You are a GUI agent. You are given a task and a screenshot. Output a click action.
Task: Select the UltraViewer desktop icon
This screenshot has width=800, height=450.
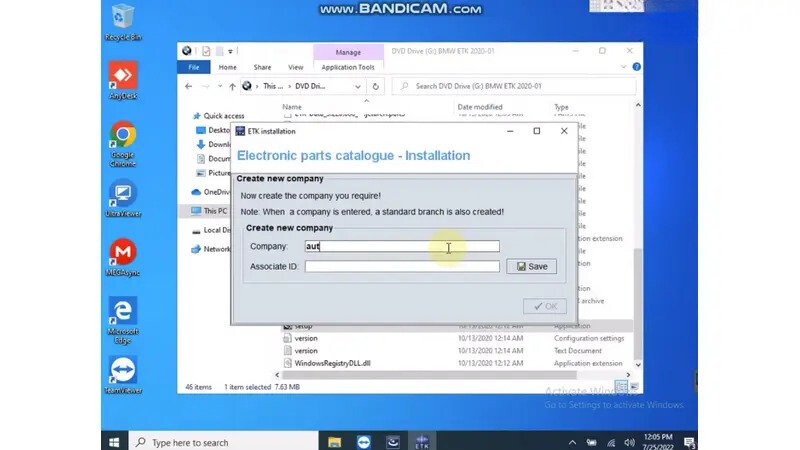122,195
